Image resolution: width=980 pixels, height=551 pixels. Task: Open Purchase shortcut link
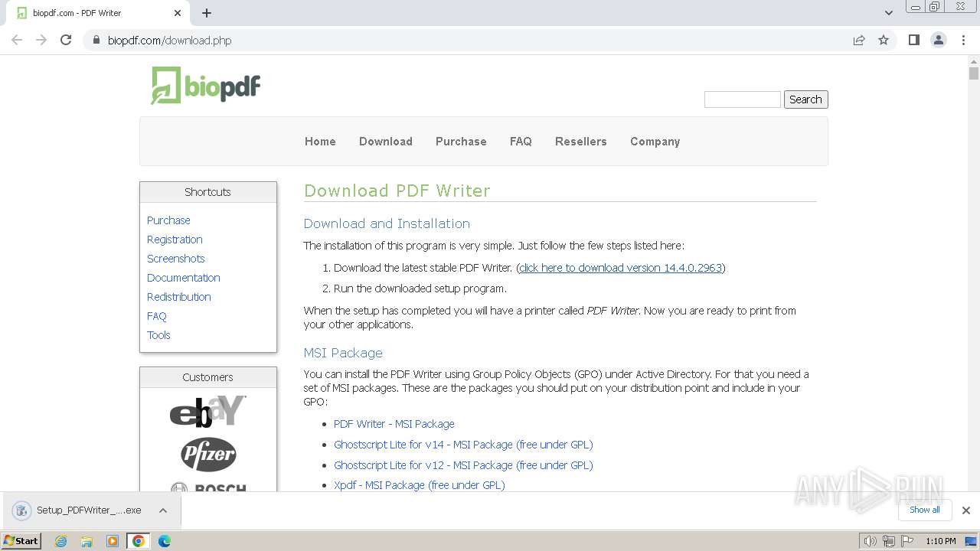168,220
